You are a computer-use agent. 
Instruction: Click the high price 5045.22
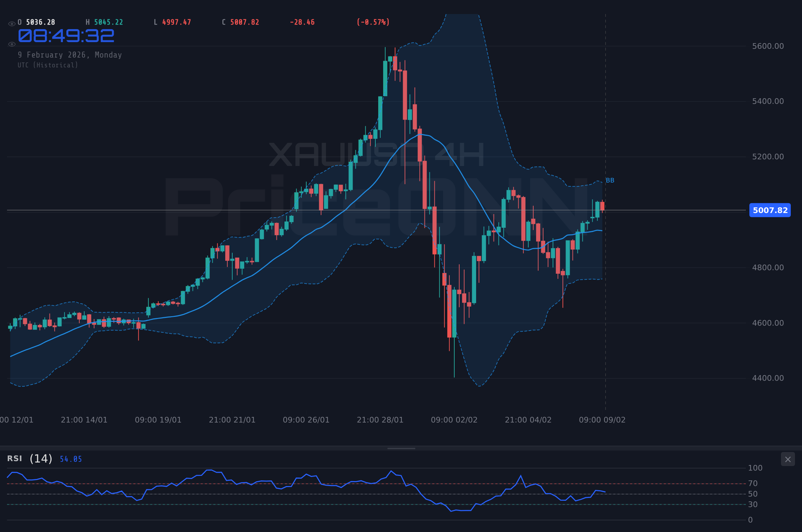coord(109,22)
